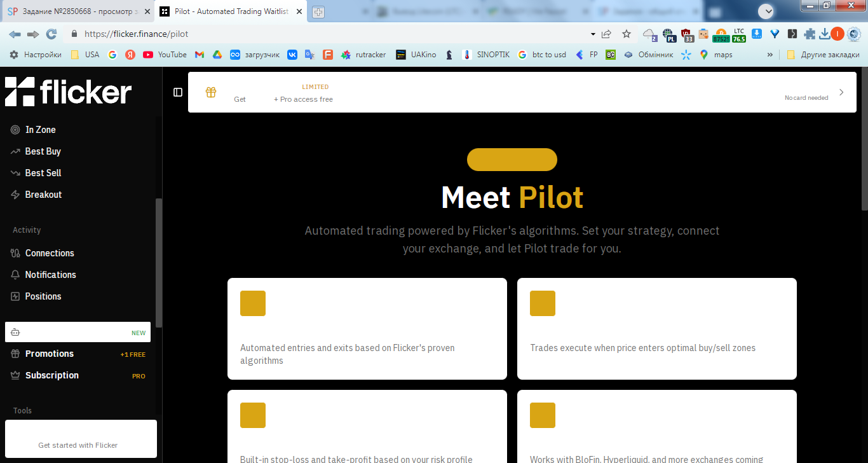
Task: Click the browser back arrow
Action: tap(15, 34)
